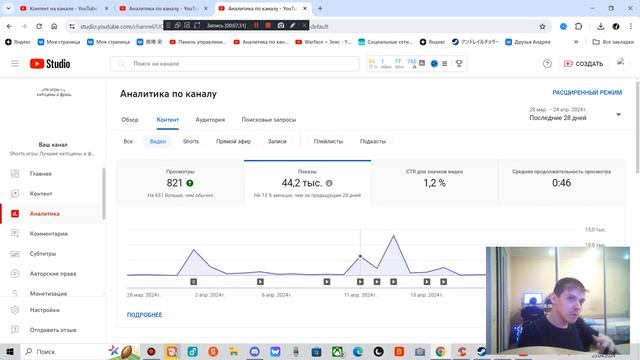The width and height of the screenshot is (640, 360).
Task: Select the Прямой эфир filter chip
Action: (233, 141)
